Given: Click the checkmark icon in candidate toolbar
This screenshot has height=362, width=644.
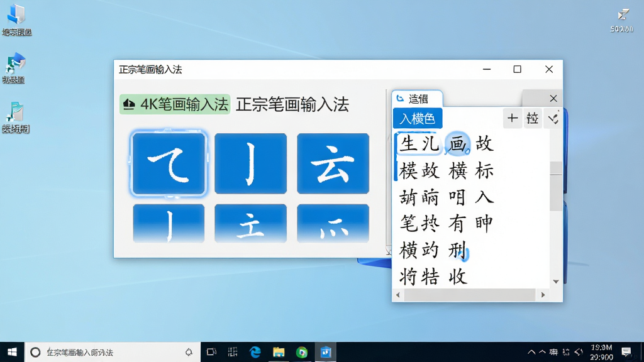Looking at the screenshot, I should [x=553, y=119].
